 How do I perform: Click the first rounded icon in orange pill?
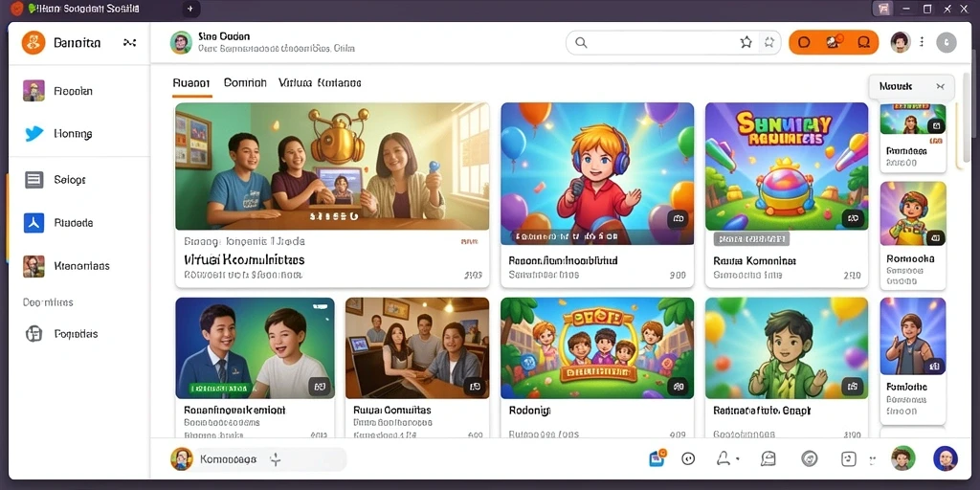[804, 42]
